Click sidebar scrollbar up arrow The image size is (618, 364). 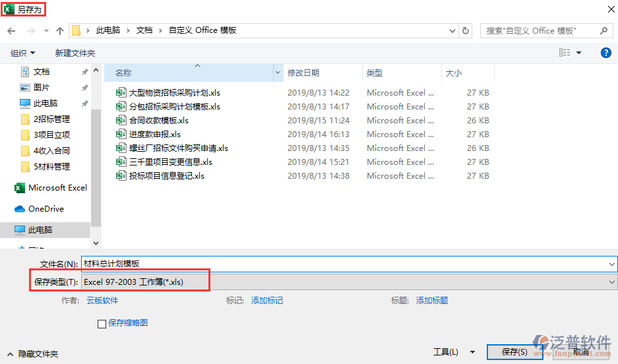[96, 70]
